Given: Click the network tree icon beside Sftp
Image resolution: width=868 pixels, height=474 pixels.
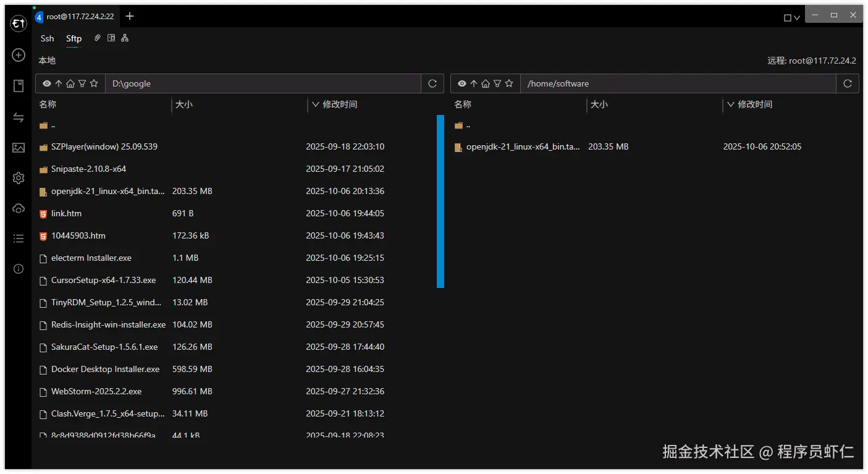Looking at the screenshot, I should click(x=125, y=38).
